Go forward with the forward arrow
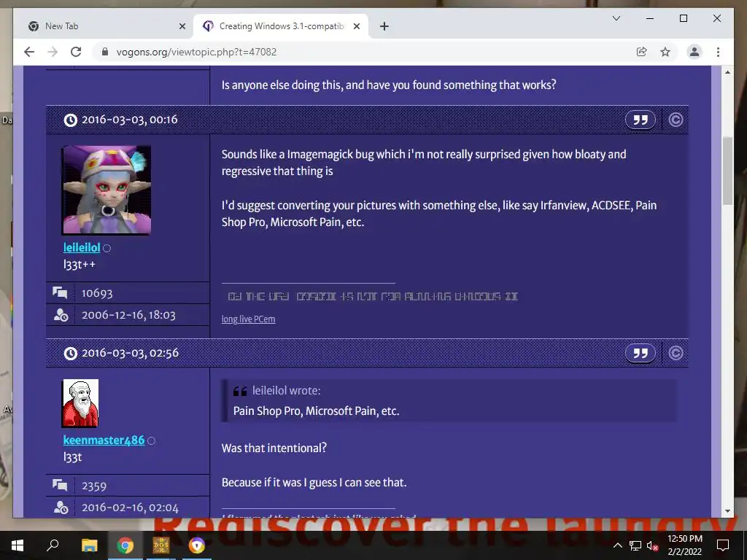This screenshot has width=747, height=560. (x=53, y=52)
